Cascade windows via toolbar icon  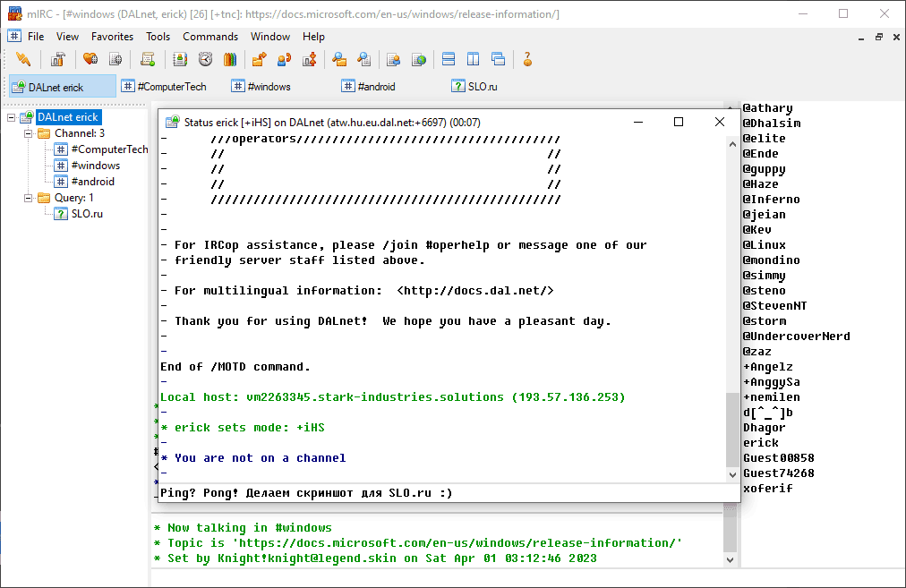(498, 59)
